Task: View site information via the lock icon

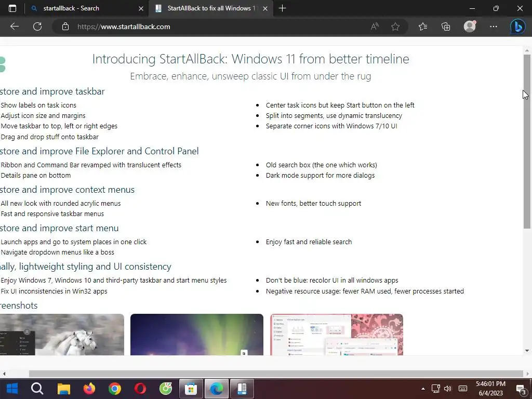Action: tap(65, 26)
